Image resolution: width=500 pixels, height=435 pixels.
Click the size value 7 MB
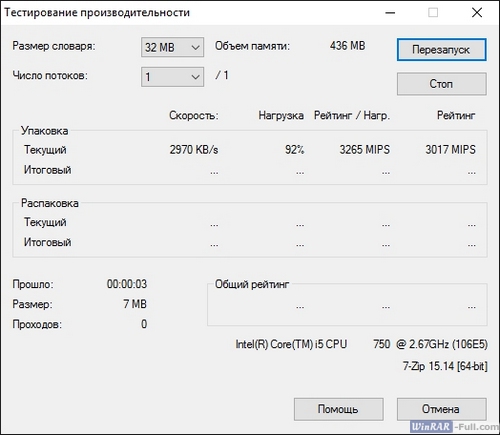coord(135,304)
